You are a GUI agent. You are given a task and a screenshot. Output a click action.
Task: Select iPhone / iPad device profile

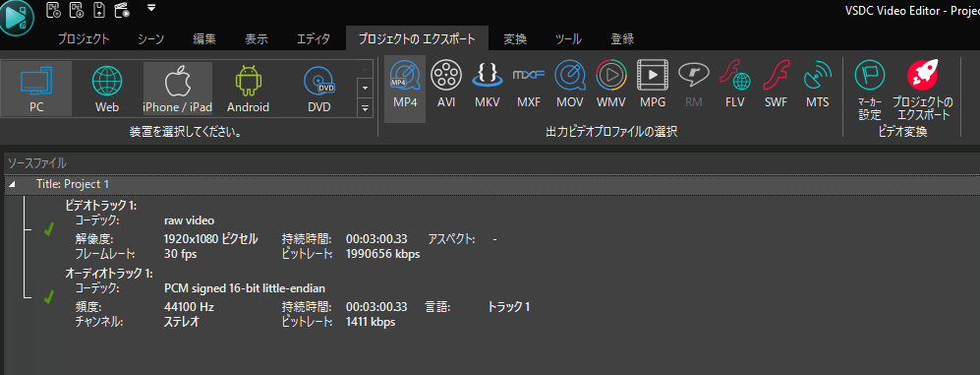pyautogui.click(x=178, y=89)
